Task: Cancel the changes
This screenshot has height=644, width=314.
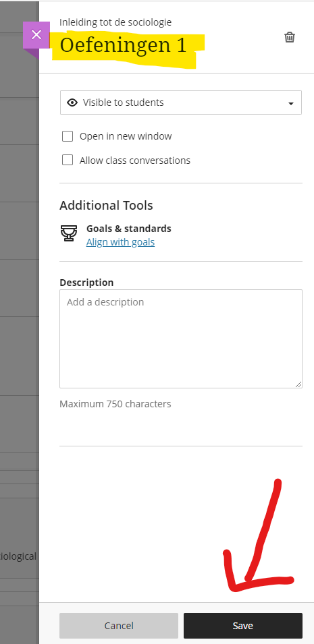Action: pos(119,626)
